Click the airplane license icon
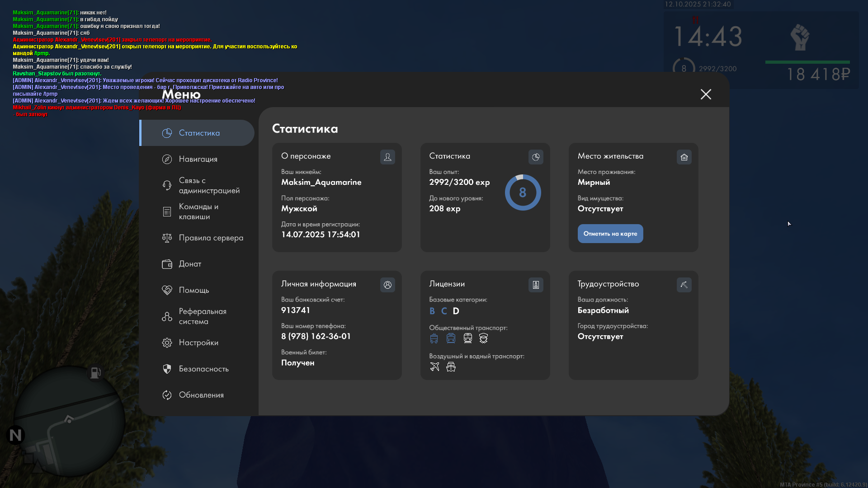Image resolution: width=868 pixels, height=488 pixels. 434,366
